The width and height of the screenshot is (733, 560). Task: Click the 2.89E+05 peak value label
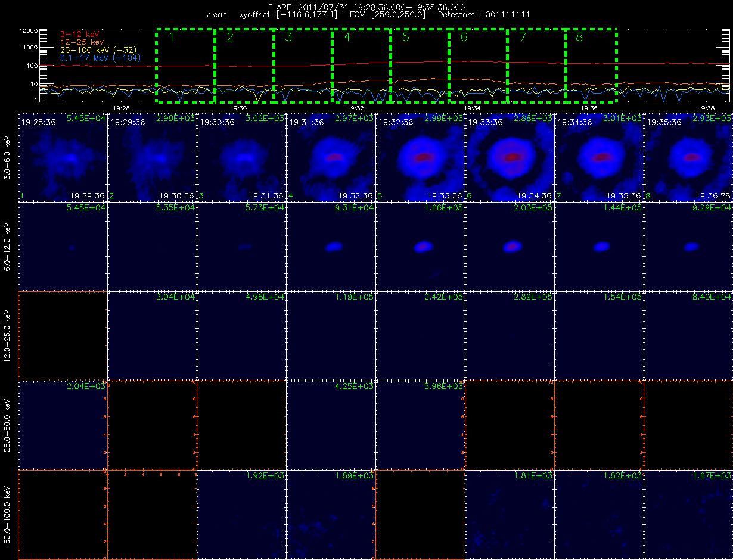pyautogui.click(x=533, y=297)
